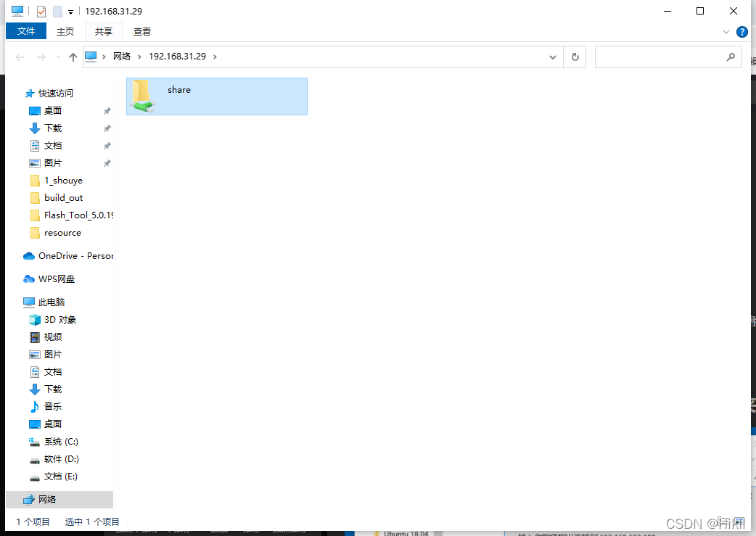Select 快速访问 in the navigation pane

[x=55, y=93]
